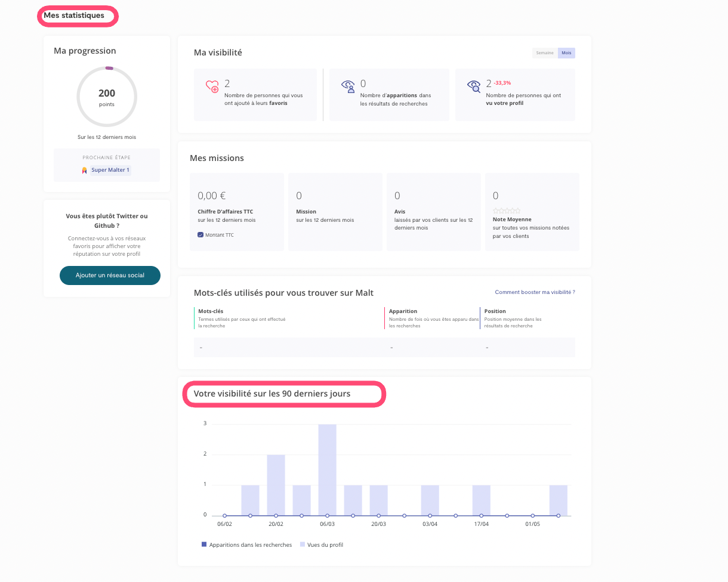Click the empty star rating icons

[507, 210]
